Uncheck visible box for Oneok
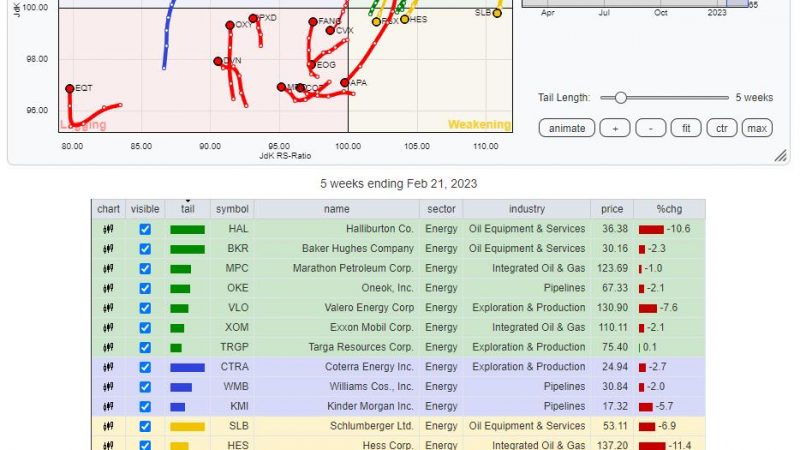800x450 pixels. (x=145, y=288)
